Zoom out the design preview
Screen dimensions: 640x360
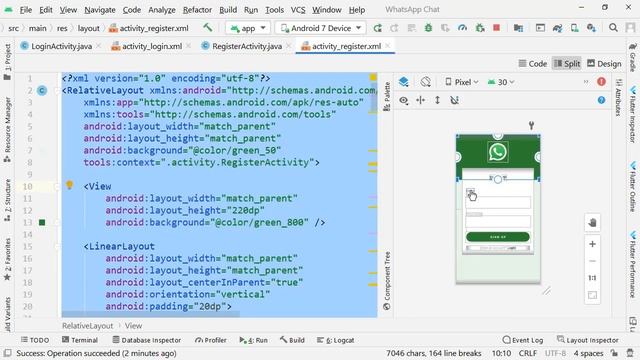[592, 261]
